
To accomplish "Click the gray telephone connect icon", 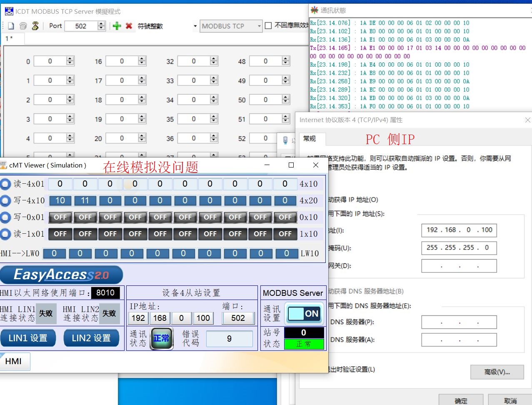I will [x=23, y=26].
